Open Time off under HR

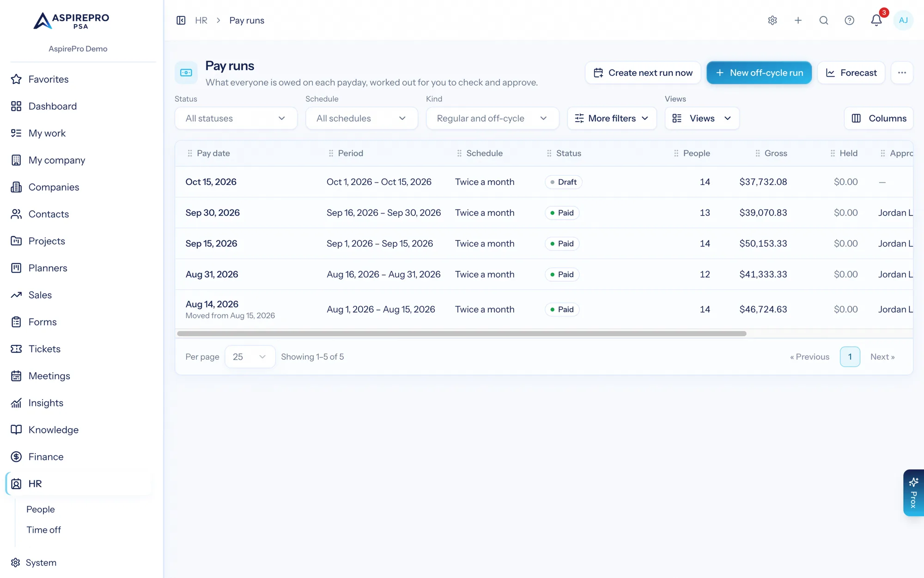click(x=43, y=530)
